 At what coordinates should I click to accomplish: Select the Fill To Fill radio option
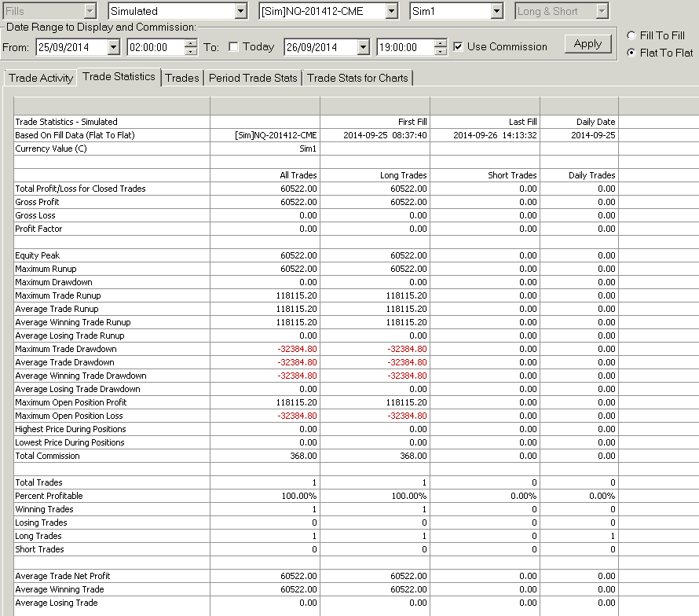click(x=631, y=35)
